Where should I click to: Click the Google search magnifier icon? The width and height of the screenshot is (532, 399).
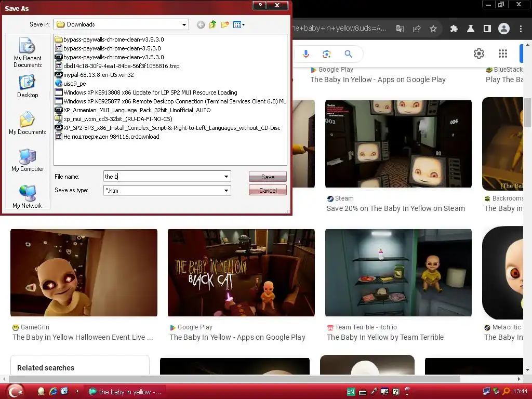coord(348,54)
